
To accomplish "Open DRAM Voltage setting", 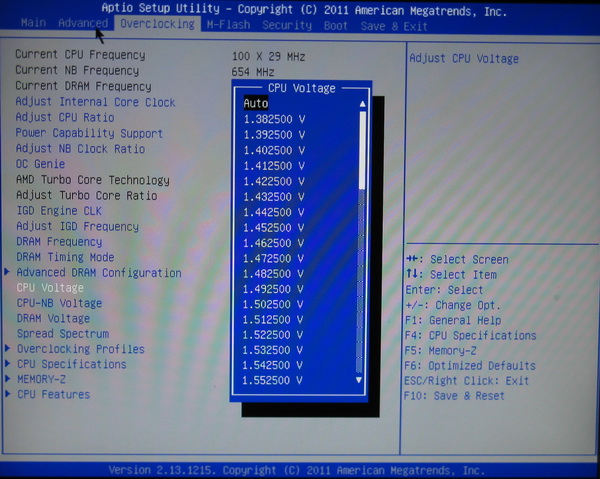I will click(53, 318).
